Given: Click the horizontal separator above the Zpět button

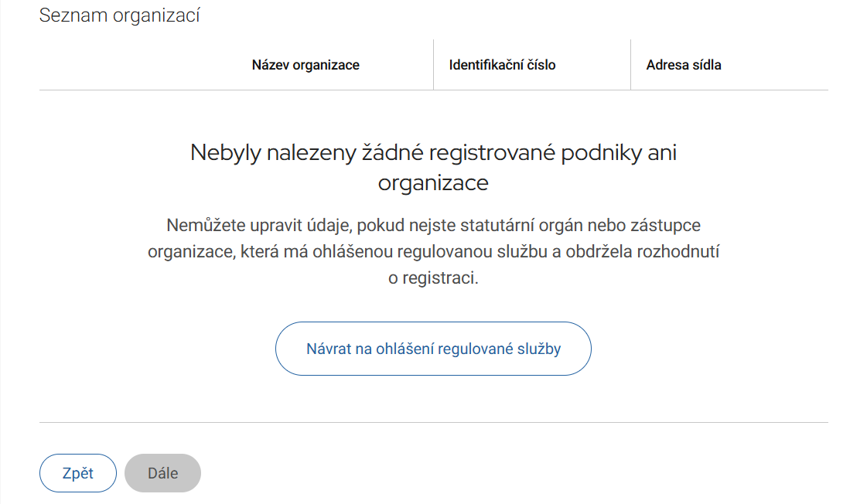Looking at the screenshot, I should [x=433, y=422].
